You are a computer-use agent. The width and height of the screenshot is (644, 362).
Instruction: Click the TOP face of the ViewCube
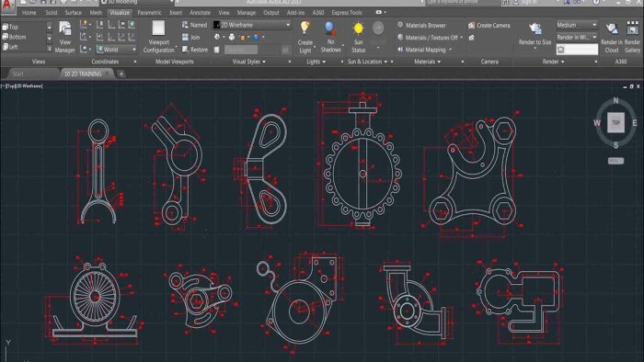tap(615, 122)
